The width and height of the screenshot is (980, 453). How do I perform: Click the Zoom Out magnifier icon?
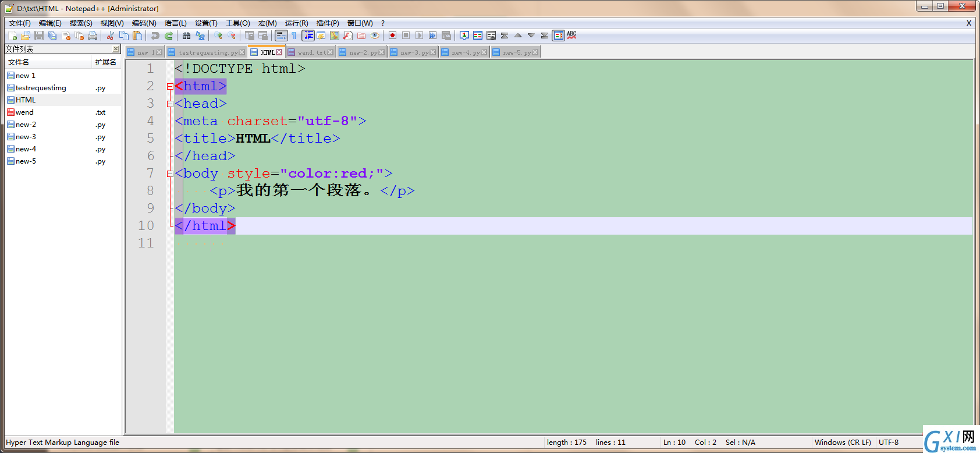[232, 36]
